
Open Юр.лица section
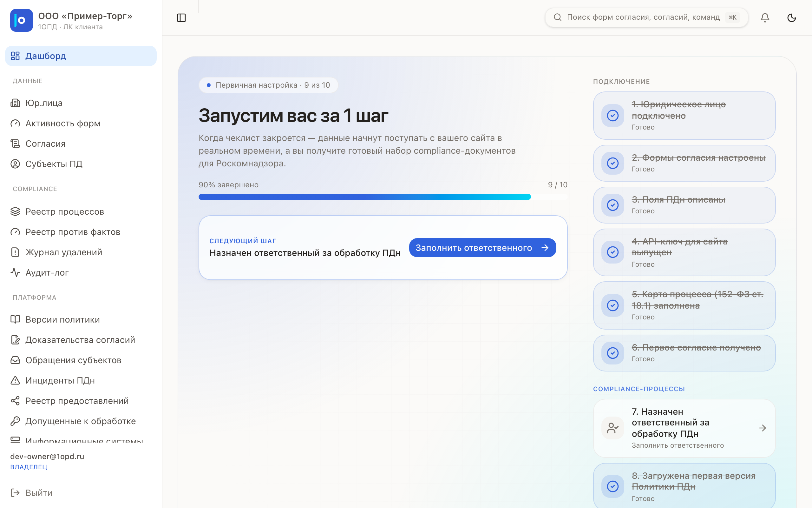point(81,103)
